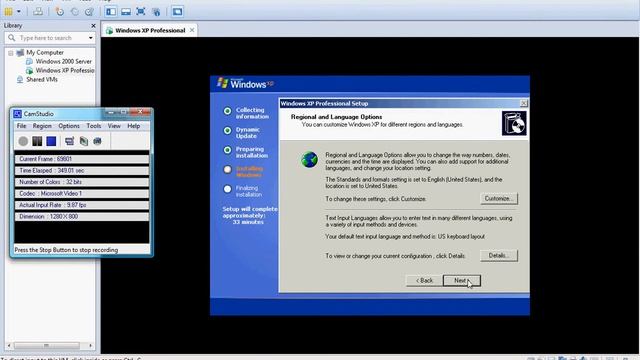Click the Regional and Language Options heading

click(336, 117)
